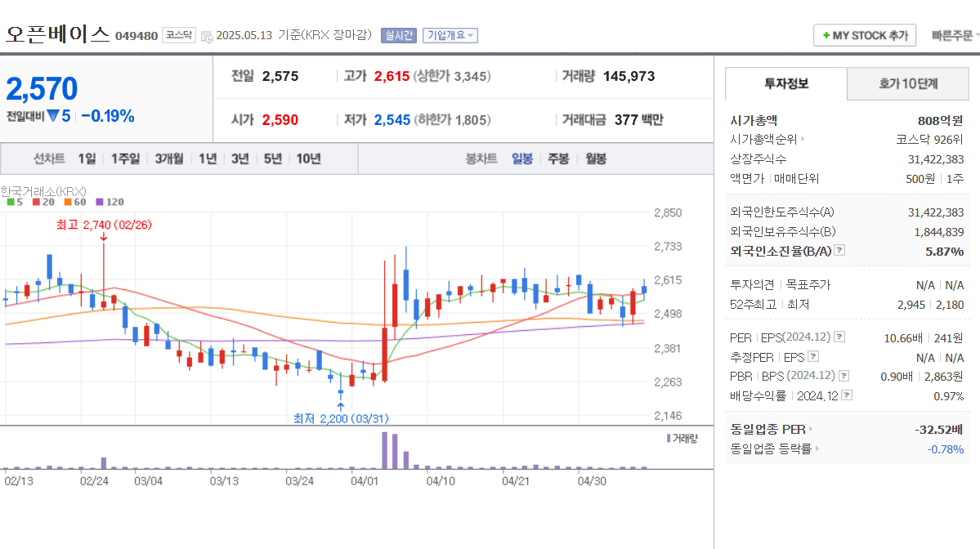Image resolution: width=980 pixels, height=549 pixels.
Task: Click the MY STOCK 추가 button
Action: tap(865, 36)
